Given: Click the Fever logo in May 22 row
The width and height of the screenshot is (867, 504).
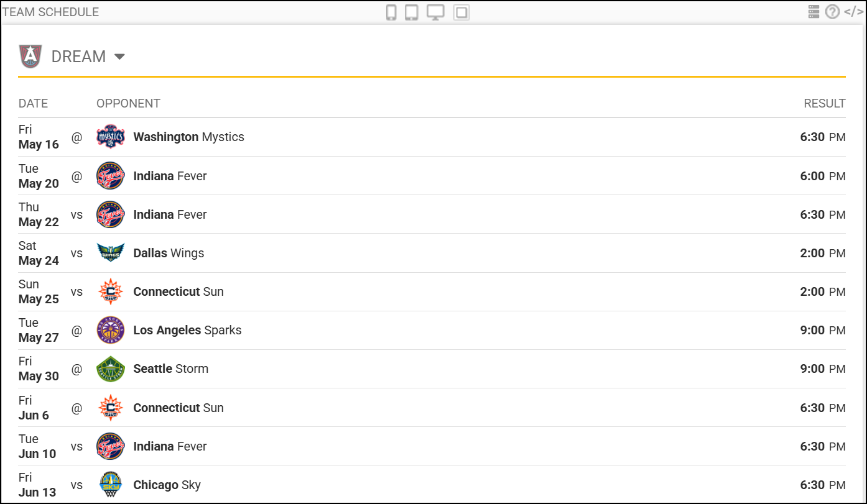Looking at the screenshot, I should (x=111, y=214).
